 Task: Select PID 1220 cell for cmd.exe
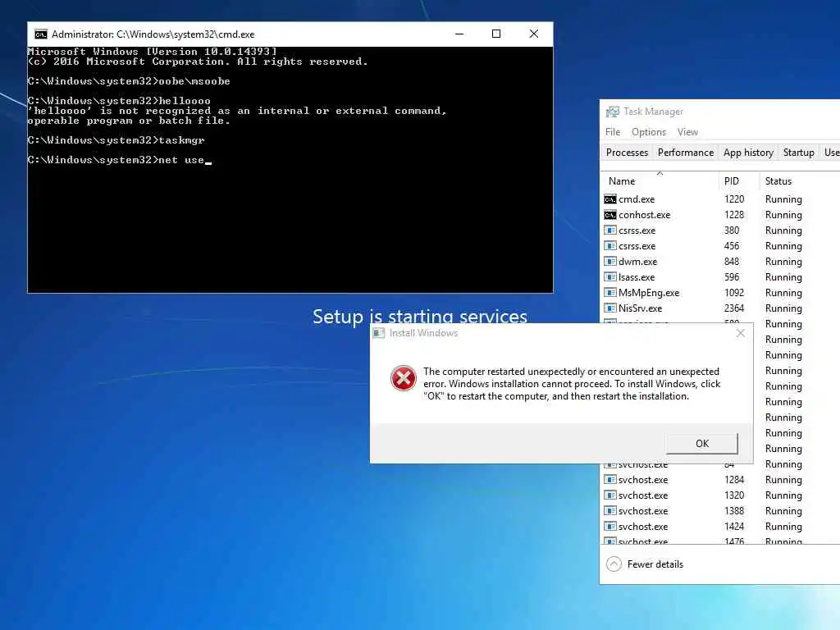click(x=734, y=199)
